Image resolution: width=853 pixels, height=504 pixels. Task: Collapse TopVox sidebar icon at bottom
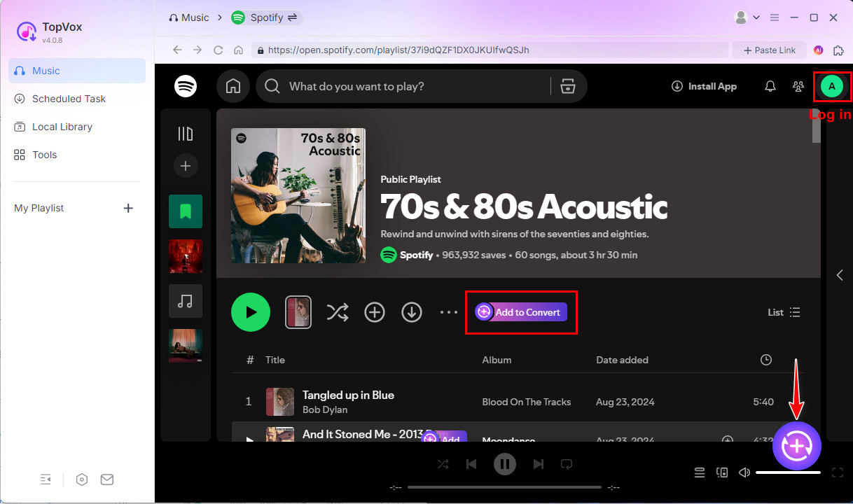coord(46,479)
